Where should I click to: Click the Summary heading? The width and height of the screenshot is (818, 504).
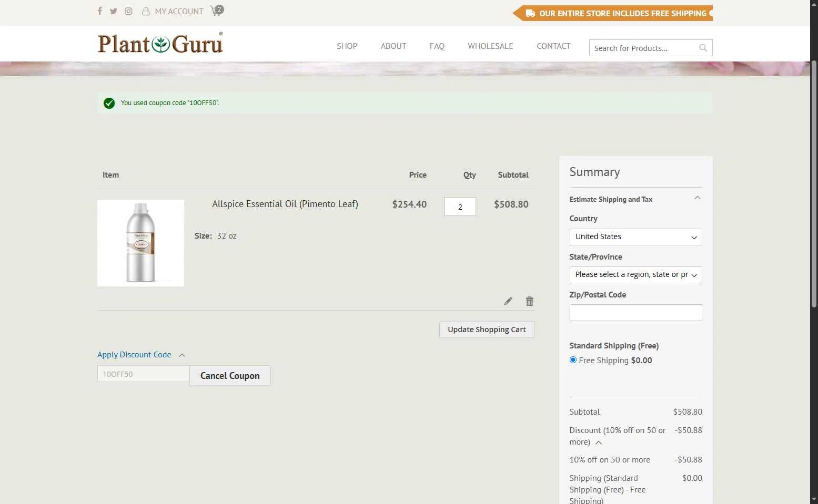pos(594,172)
